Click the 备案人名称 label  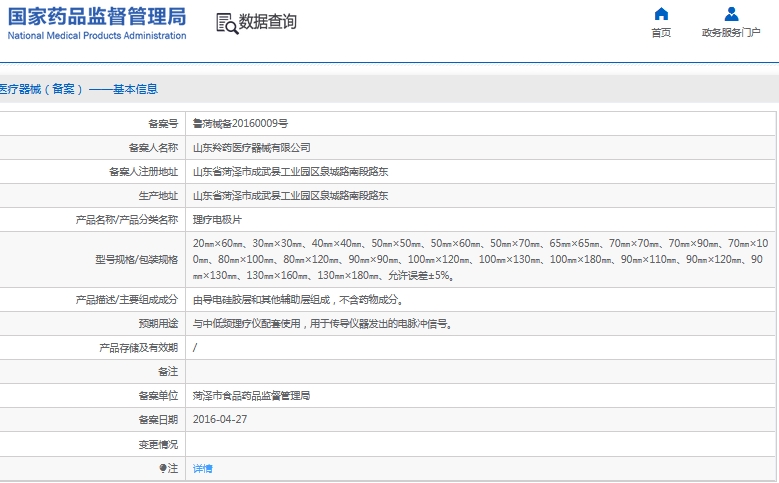coord(153,148)
